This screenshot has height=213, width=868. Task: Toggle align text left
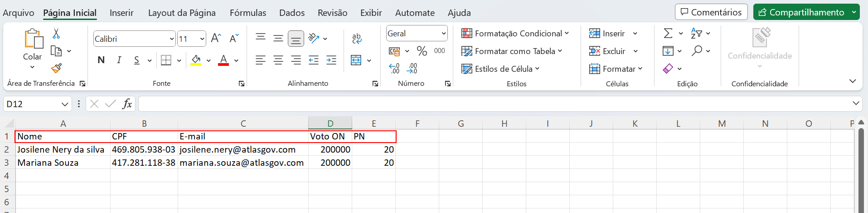(261, 60)
